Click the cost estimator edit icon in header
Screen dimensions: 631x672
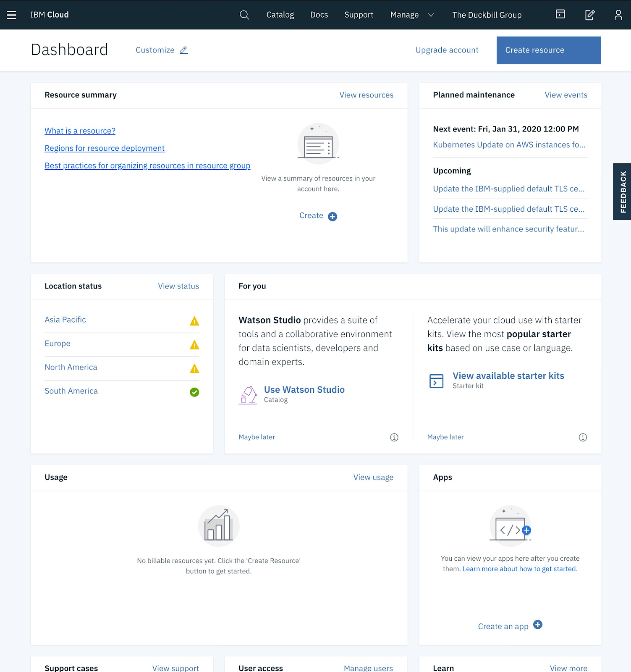(590, 15)
